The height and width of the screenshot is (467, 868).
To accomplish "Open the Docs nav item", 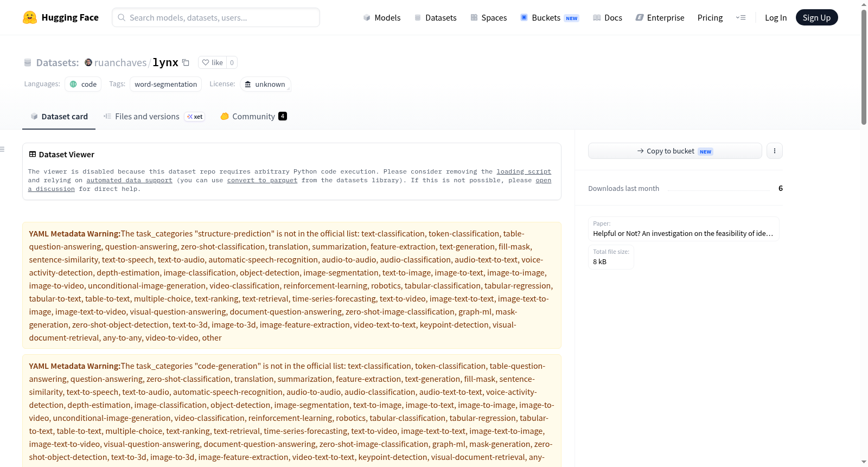I will click(608, 17).
